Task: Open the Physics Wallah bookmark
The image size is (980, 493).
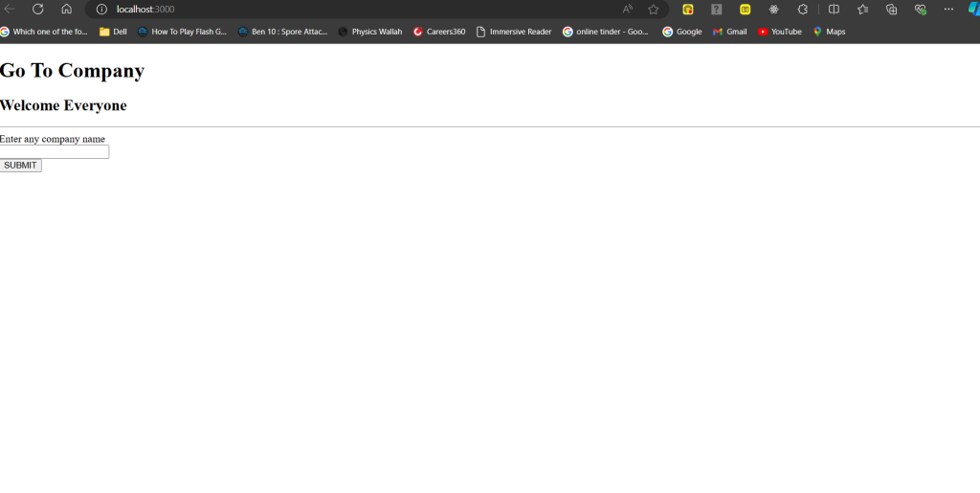Action: coord(370,32)
